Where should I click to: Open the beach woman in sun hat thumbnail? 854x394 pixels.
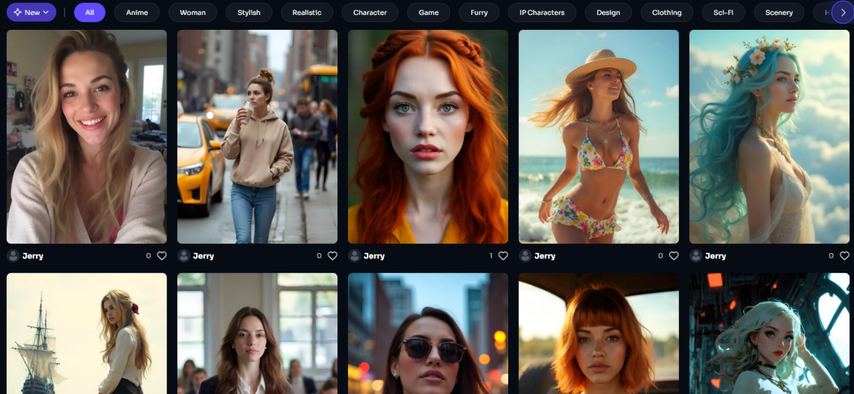pyautogui.click(x=599, y=137)
